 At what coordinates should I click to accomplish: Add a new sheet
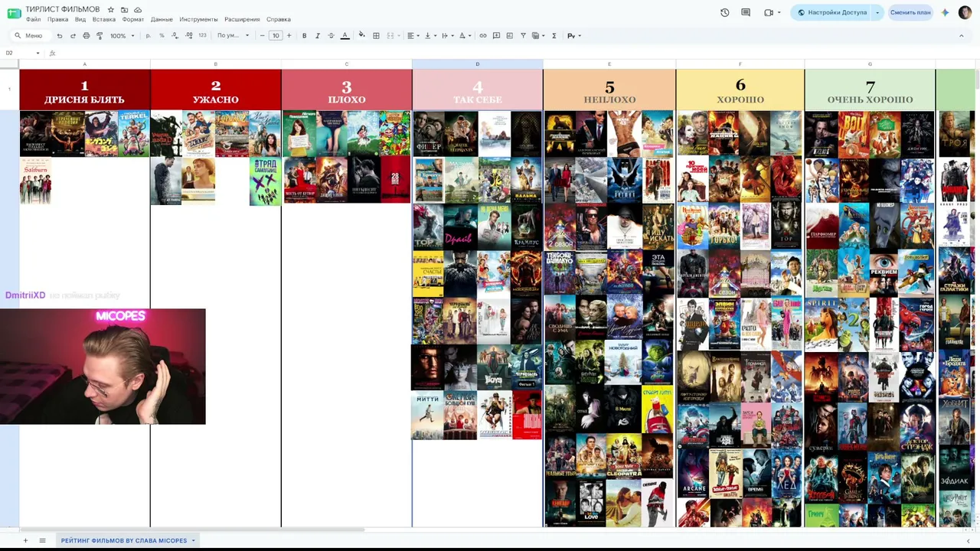[x=25, y=541]
